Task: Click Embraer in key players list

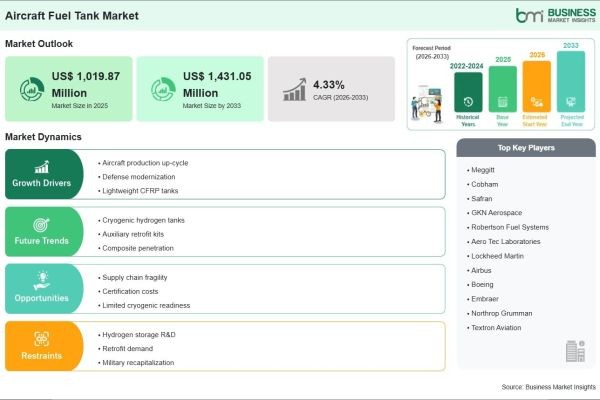Action: coord(483,299)
